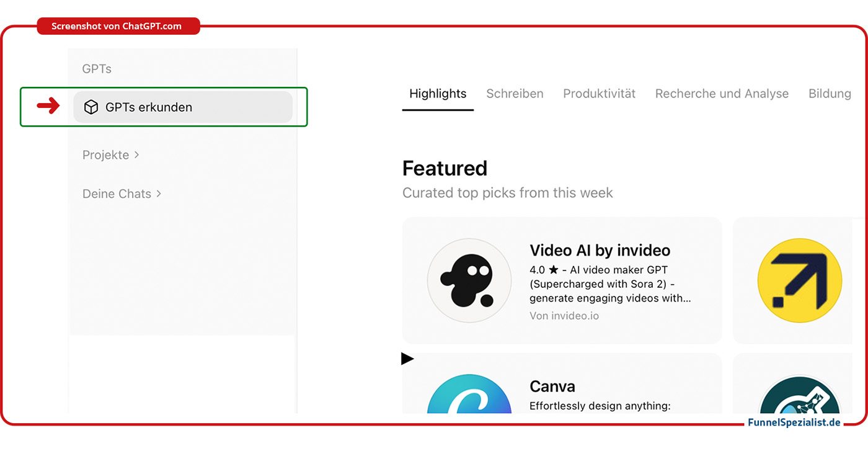
Task: Click the Canva logo icon
Action: (469, 395)
